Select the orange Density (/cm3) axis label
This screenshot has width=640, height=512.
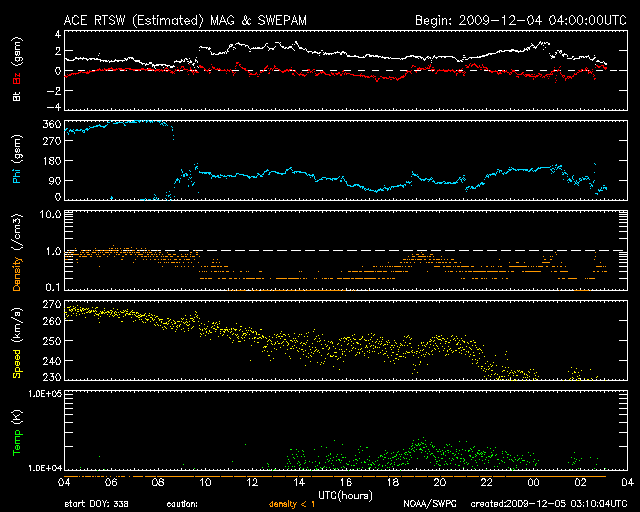(x=15, y=254)
